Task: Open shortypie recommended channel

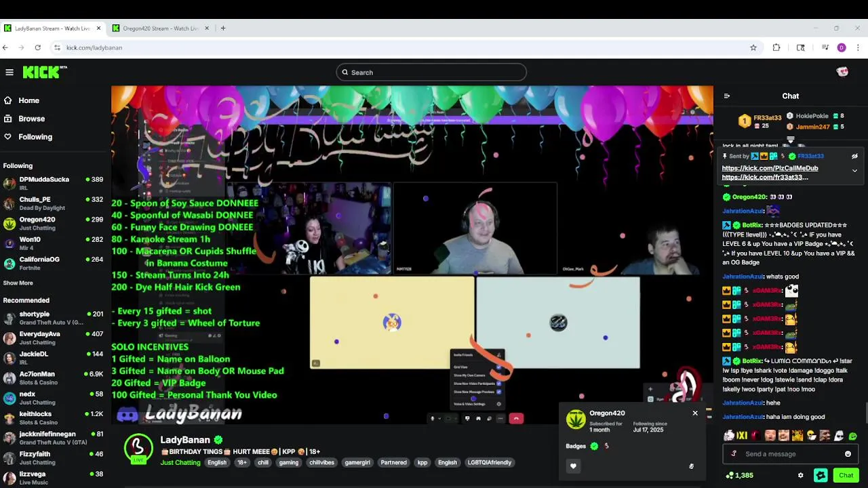Action: point(53,319)
